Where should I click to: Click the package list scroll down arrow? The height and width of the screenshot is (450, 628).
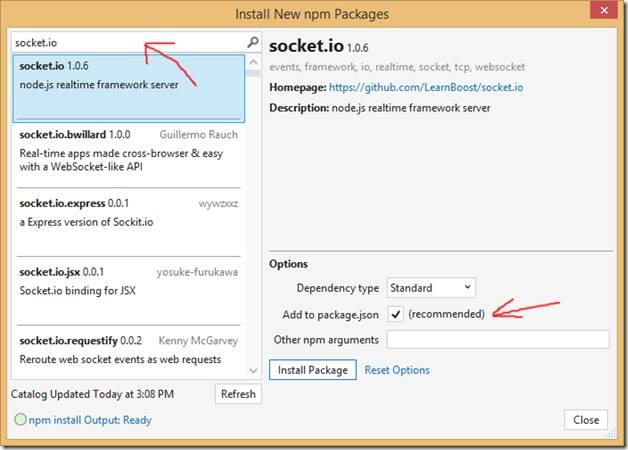pyautogui.click(x=253, y=371)
